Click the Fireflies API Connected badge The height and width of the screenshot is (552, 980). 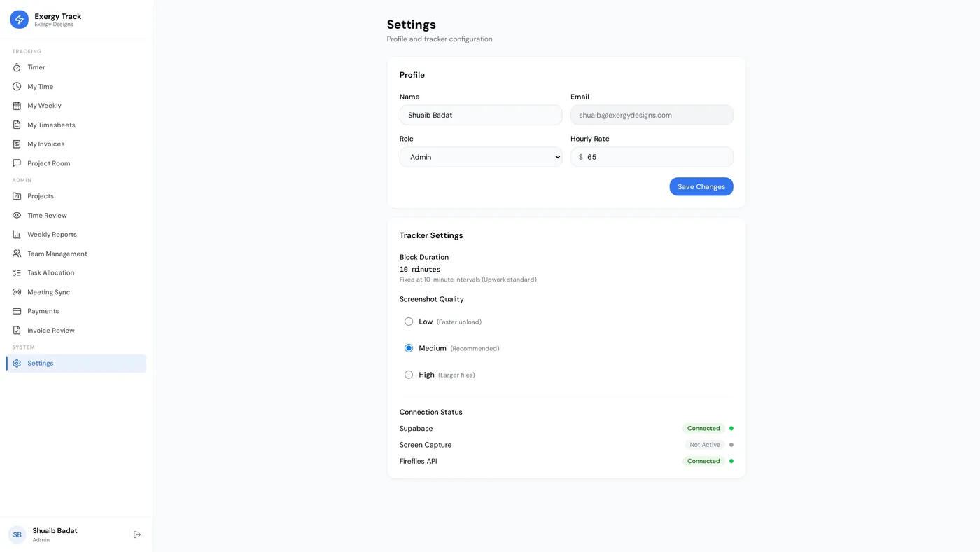703,461
